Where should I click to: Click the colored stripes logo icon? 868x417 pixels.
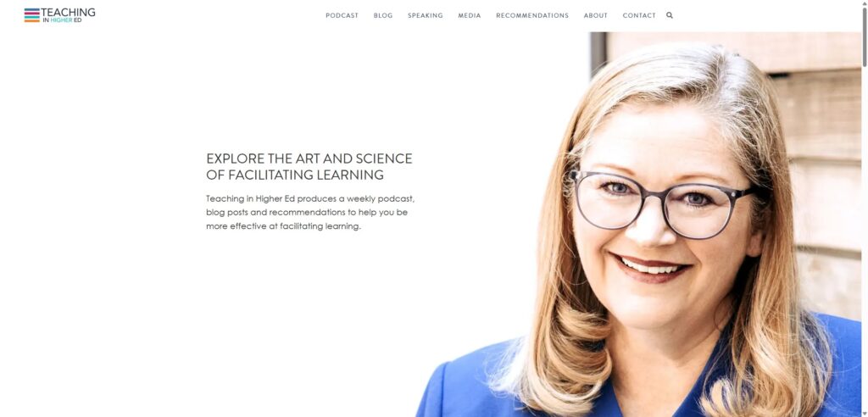coord(32,15)
